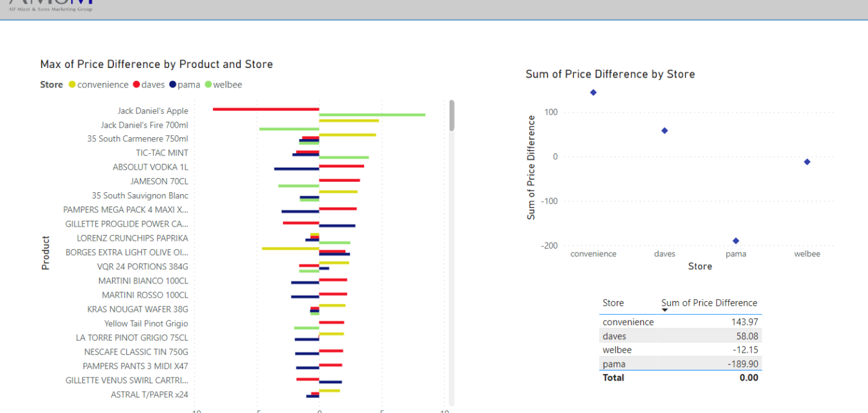
Task: Click the 'Sum of Price Difference by Store' chart title
Action: (x=610, y=74)
